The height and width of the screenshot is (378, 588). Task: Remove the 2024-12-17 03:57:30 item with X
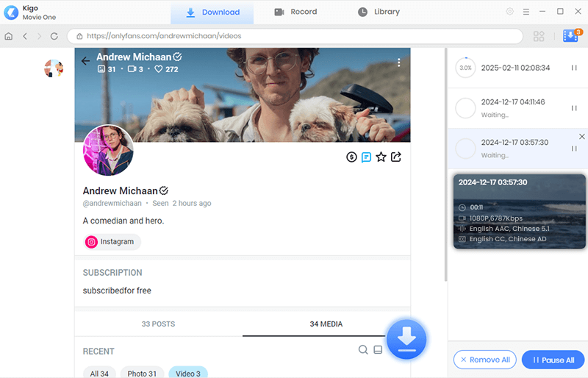point(581,137)
